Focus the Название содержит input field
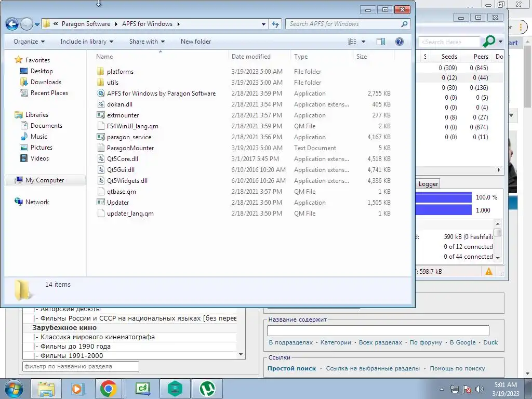 pos(378,330)
